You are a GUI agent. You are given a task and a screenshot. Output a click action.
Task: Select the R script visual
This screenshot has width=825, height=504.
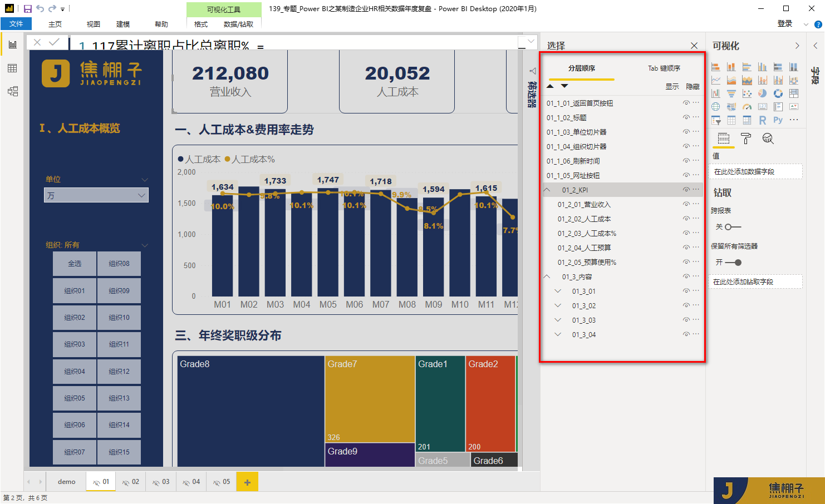[763, 120]
